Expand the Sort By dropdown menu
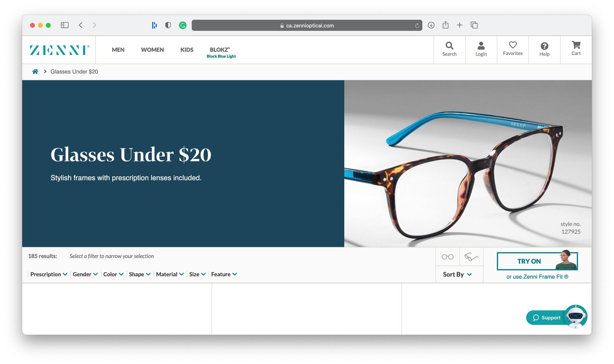Image resolution: width=614 pixels, height=364 pixels. pos(457,274)
